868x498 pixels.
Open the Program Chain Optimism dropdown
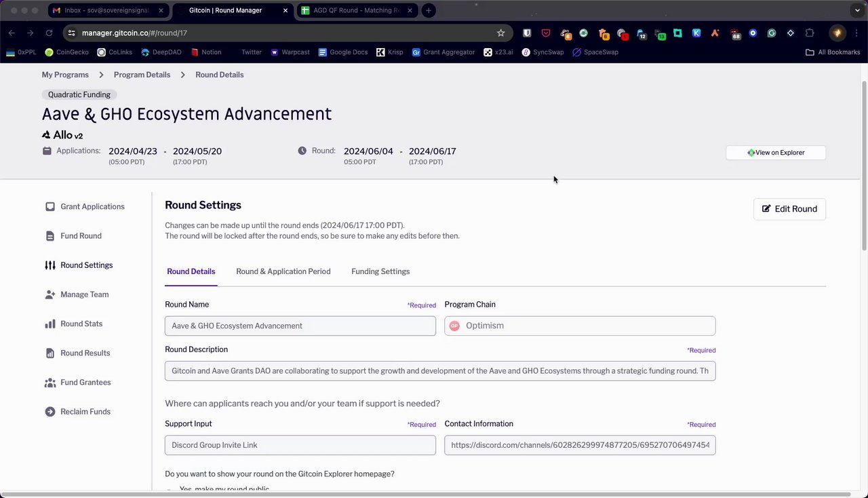(580, 326)
